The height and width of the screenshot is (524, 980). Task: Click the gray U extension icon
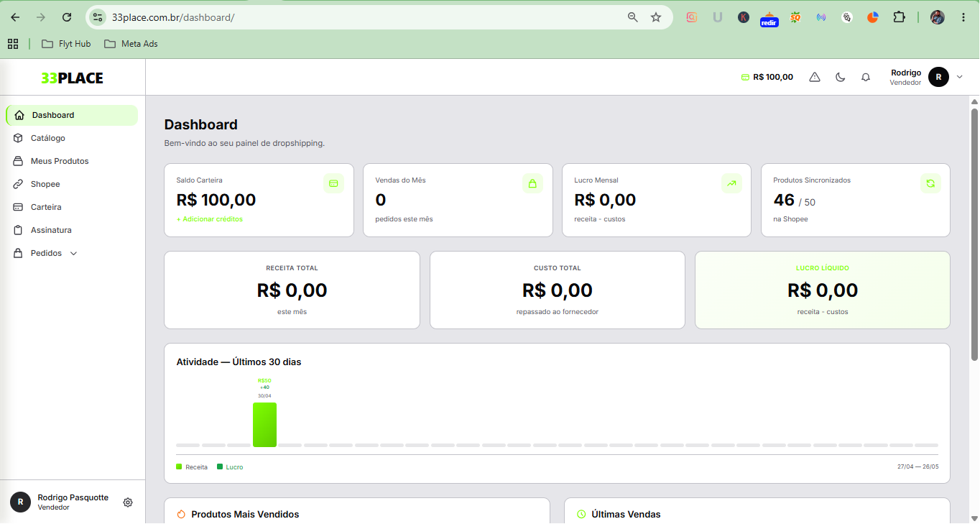click(x=718, y=17)
